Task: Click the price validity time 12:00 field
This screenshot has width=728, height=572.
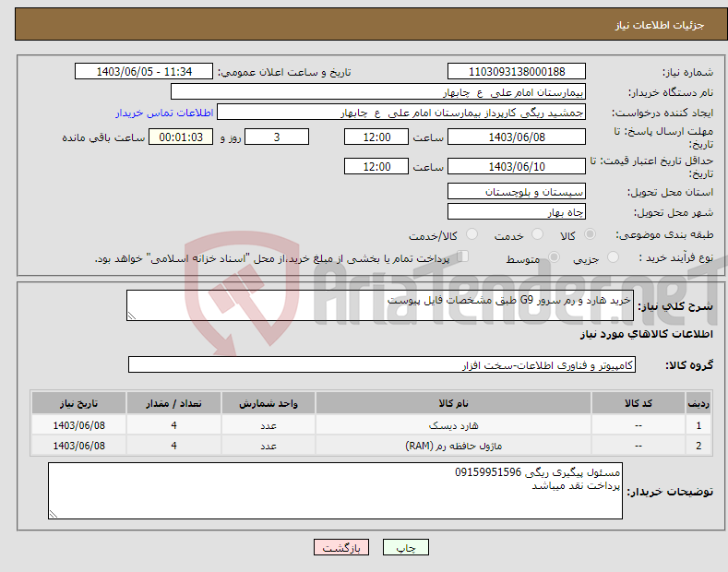Action: (x=376, y=166)
